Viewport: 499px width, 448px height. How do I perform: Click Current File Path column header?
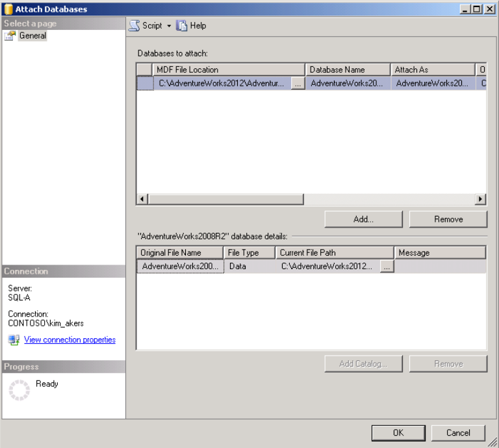click(x=335, y=252)
